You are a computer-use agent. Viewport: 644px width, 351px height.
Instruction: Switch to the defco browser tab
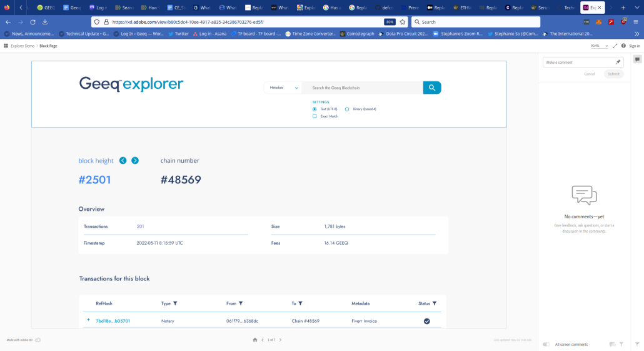pyautogui.click(x=384, y=8)
